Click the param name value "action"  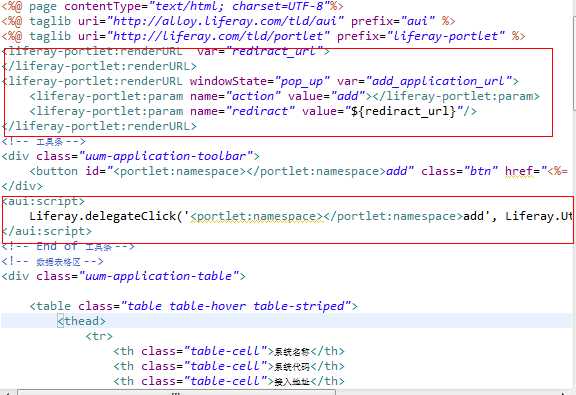[x=253, y=96]
